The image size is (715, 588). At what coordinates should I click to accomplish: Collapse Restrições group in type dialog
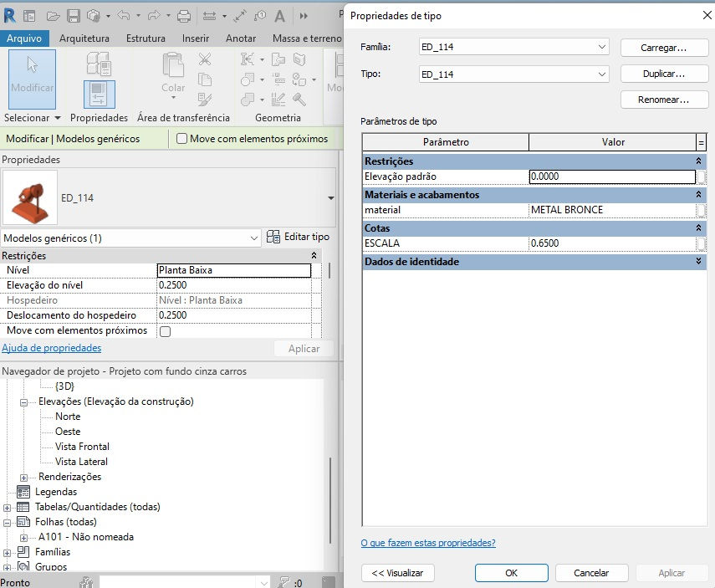pos(698,161)
